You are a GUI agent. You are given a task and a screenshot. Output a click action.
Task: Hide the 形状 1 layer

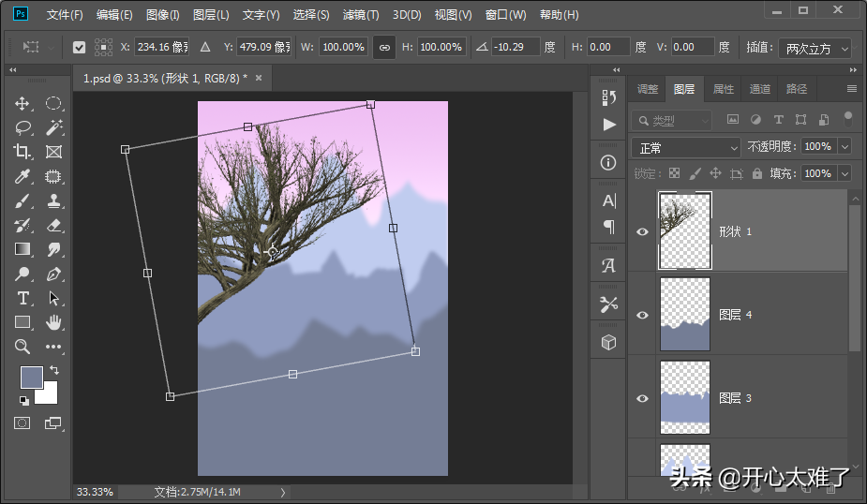click(642, 231)
